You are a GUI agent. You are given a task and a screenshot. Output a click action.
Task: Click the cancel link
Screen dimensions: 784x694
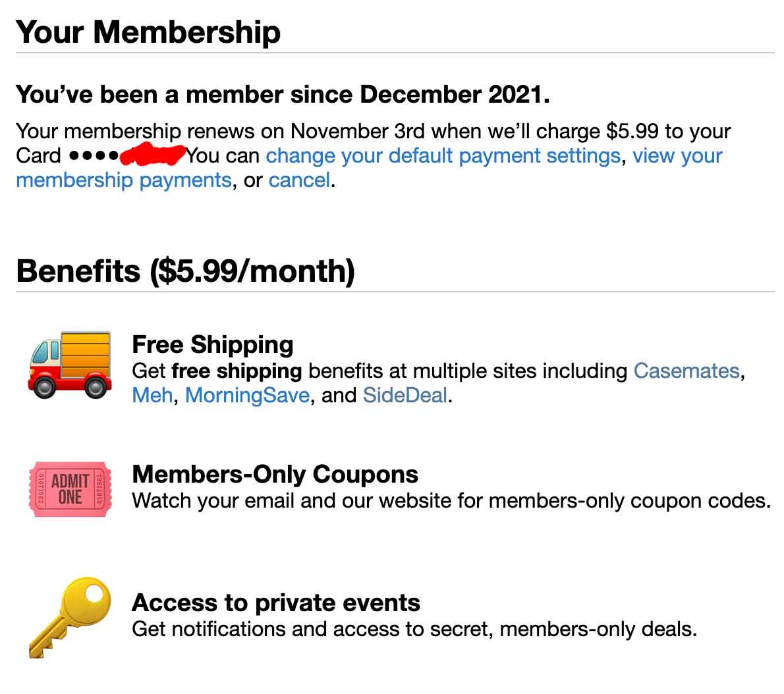click(298, 180)
